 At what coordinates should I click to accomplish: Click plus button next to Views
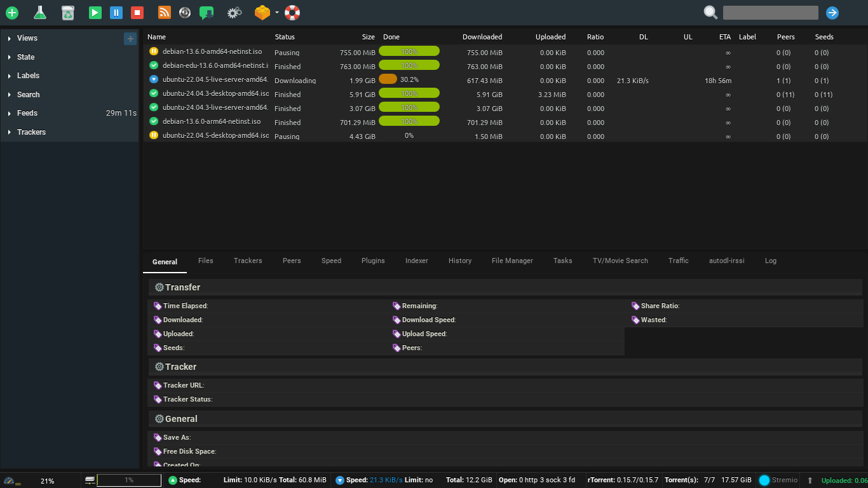coord(130,39)
